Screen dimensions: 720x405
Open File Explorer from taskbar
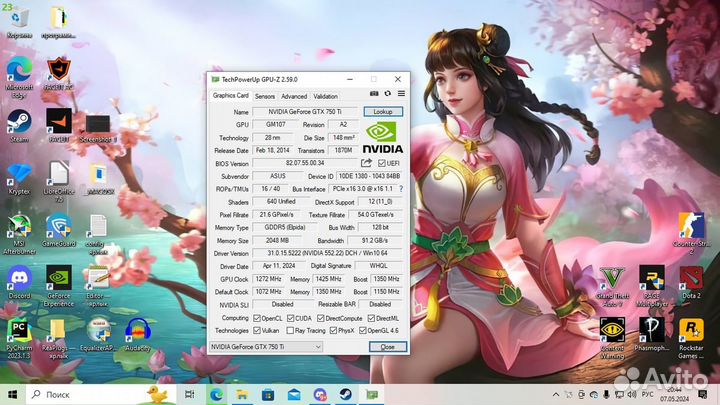click(x=242, y=394)
